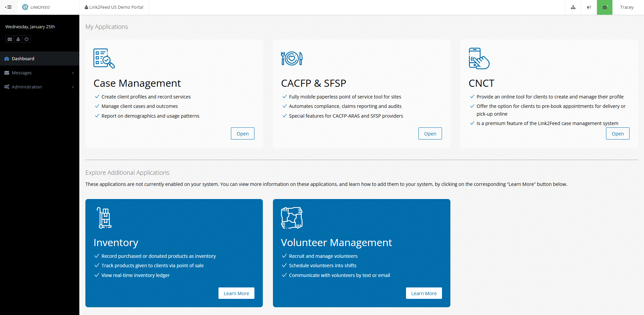The image size is (644, 315).
Task: Click the Volunteer Management linked hands icon
Action: pyautogui.click(x=291, y=218)
